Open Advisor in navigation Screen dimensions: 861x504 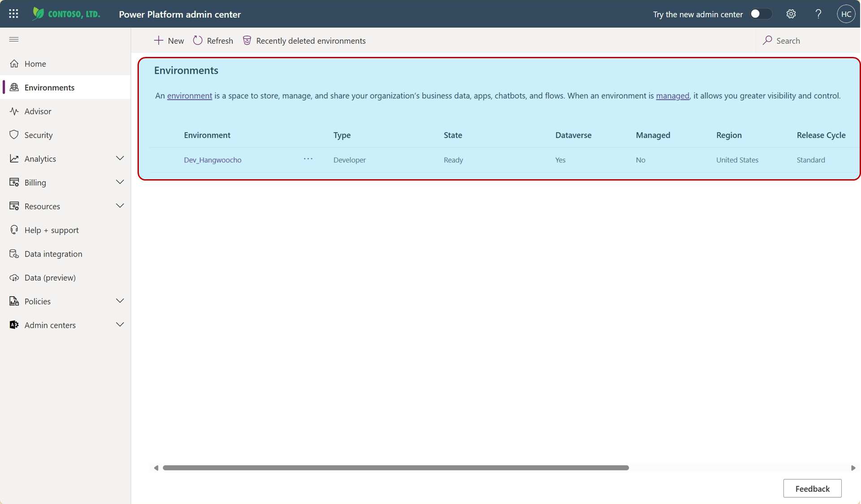point(65,111)
